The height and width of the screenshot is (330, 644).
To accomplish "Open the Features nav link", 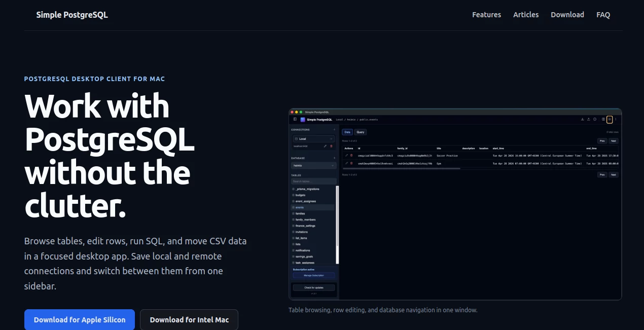I will [x=486, y=15].
